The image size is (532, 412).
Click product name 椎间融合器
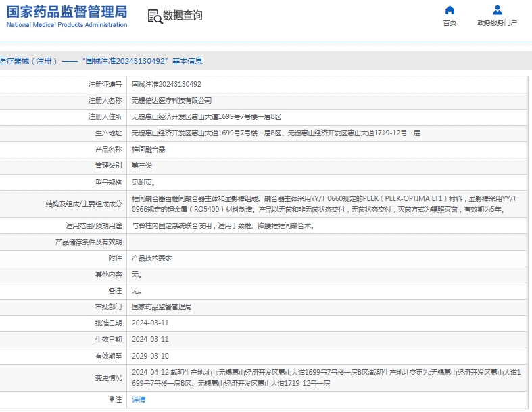pyautogui.click(x=148, y=150)
